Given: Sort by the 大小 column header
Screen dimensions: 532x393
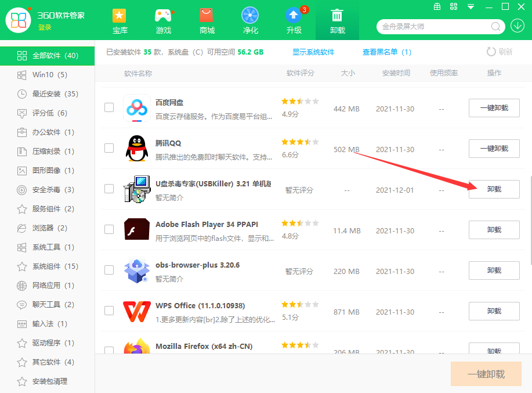Looking at the screenshot, I should [348, 73].
